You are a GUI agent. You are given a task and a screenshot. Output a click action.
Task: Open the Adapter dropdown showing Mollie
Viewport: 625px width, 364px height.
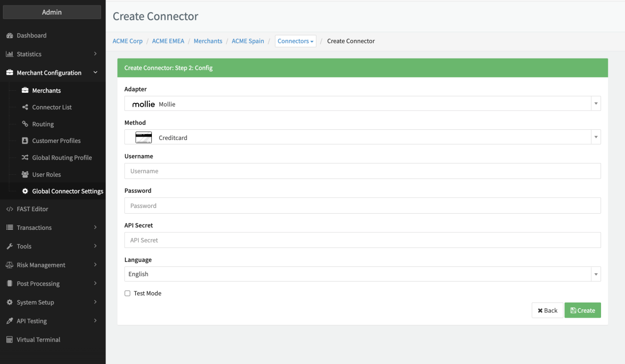362,103
